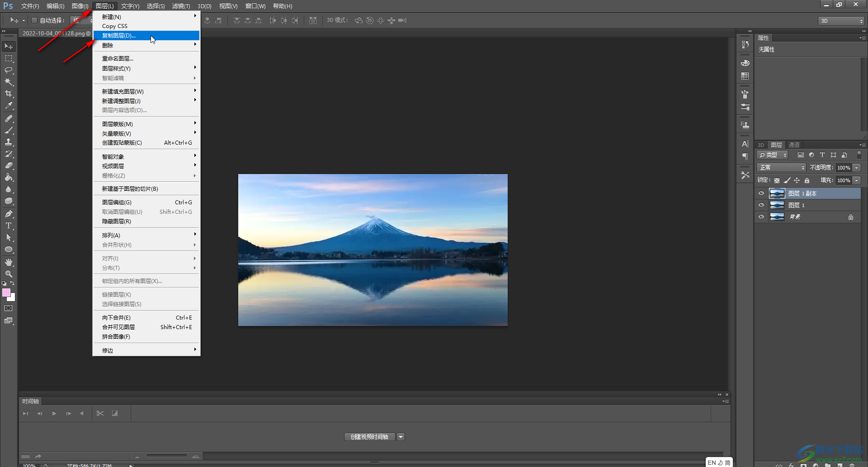Image resolution: width=868 pixels, height=467 pixels.
Task: Choose 拼合图像(F) entry
Action: click(x=146, y=336)
